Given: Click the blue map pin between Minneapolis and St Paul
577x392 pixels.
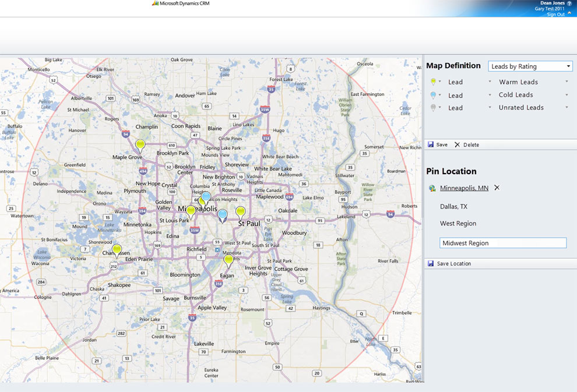Looking at the screenshot, I should tap(222, 216).
